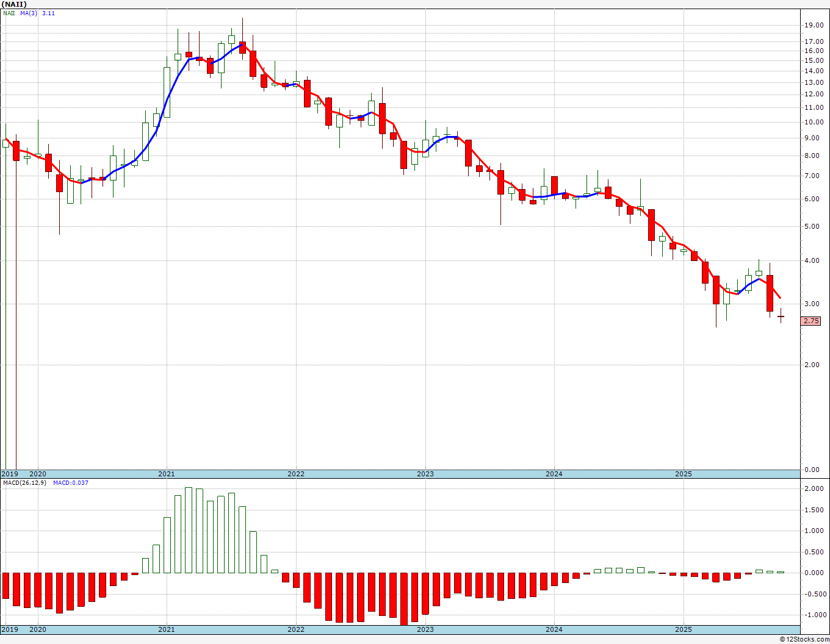Click the (NAII) chart title
Viewport: 830px width, 644px height.
click(x=14, y=4)
